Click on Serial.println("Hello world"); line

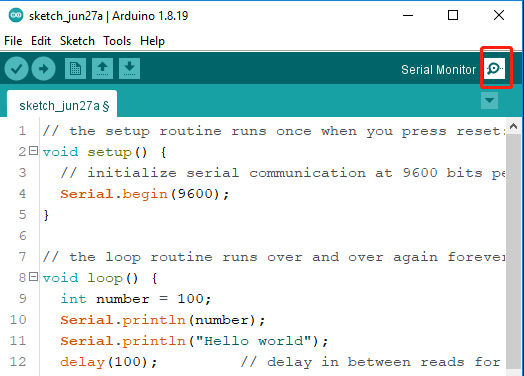194,341
